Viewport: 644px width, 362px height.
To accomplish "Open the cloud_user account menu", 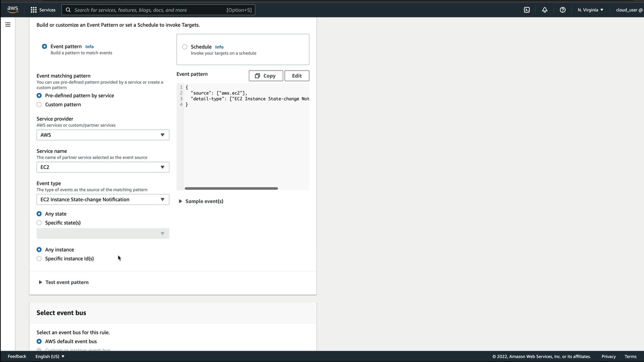I will click(629, 10).
